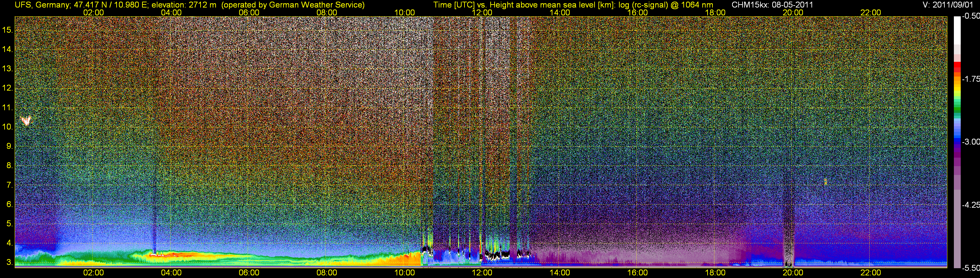Click the white cirrus patch near 10 km
The image size is (980, 278).
26,121
